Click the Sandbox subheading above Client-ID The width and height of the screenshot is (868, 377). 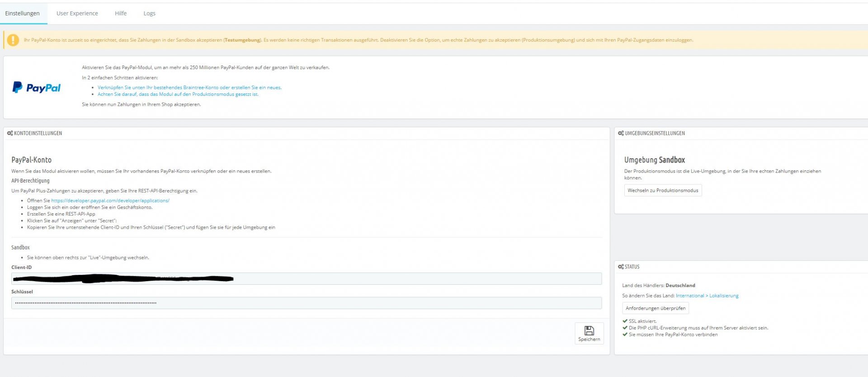tap(20, 248)
